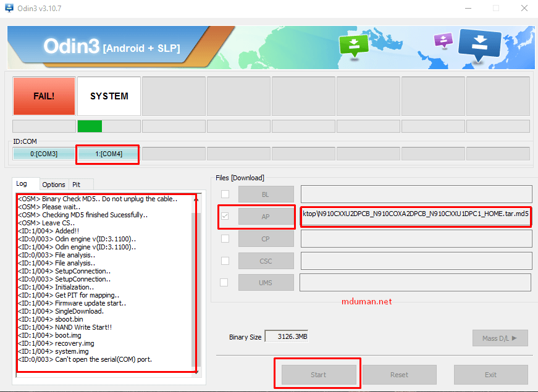Screen dimensions: 538x392
Task: Click the CP file button
Action: (x=266, y=239)
